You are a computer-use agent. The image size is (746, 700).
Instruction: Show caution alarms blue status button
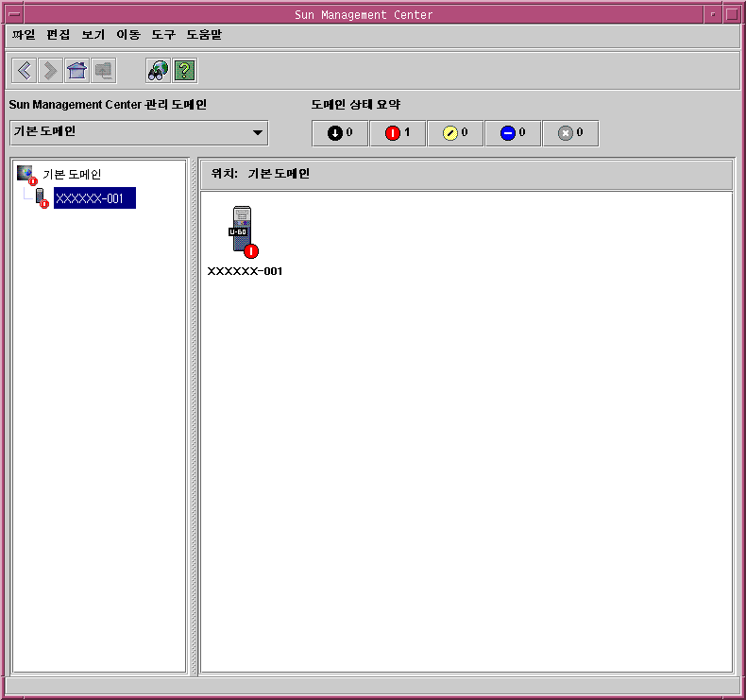(x=513, y=133)
